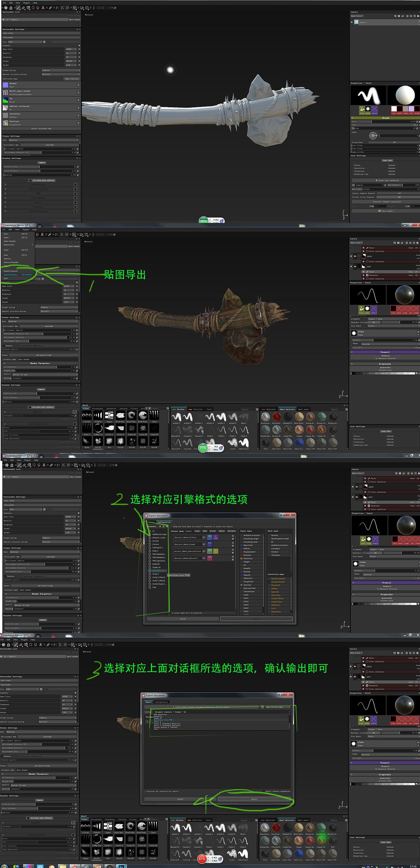Toggle Caustic Sampler Enabled in Iray Settings
The width and height of the screenshot is (420, 868).
point(398,193)
